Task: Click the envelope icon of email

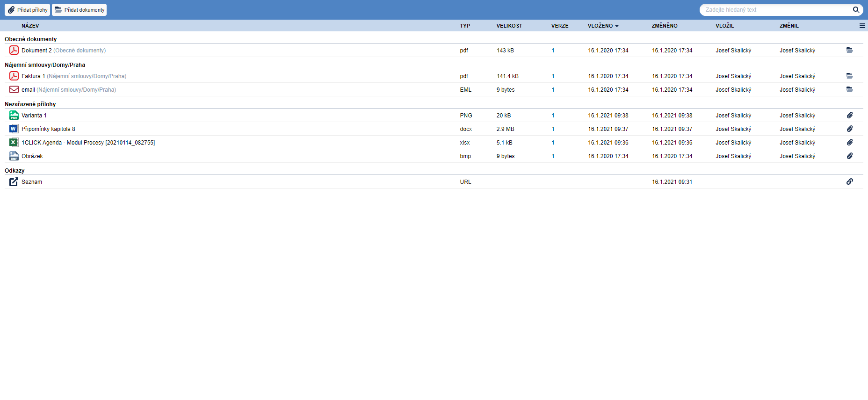Action: (x=14, y=89)
